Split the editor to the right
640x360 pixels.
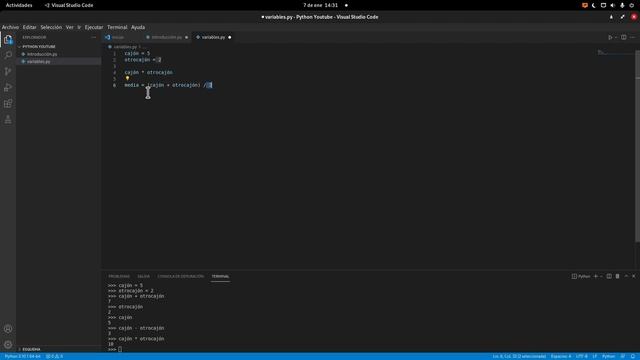[624, 37]
